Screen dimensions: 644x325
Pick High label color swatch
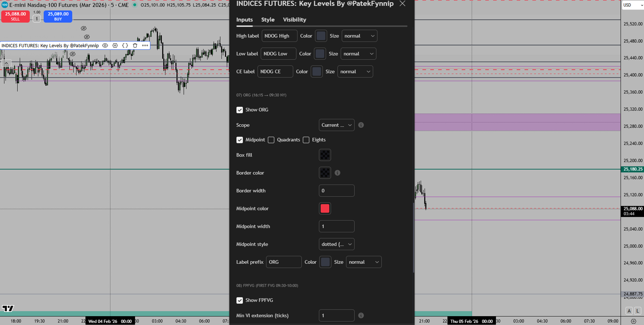321,36
